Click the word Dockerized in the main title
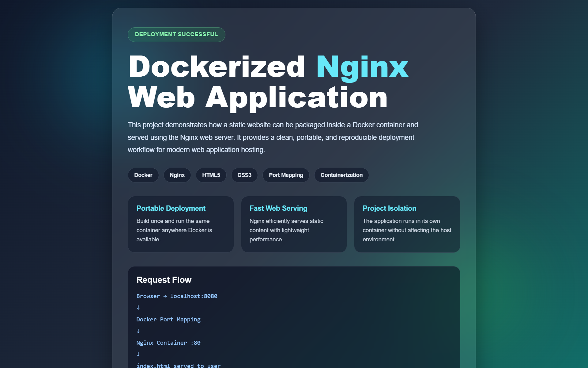This screenshot has width=588, height=368. pos(217,67)
